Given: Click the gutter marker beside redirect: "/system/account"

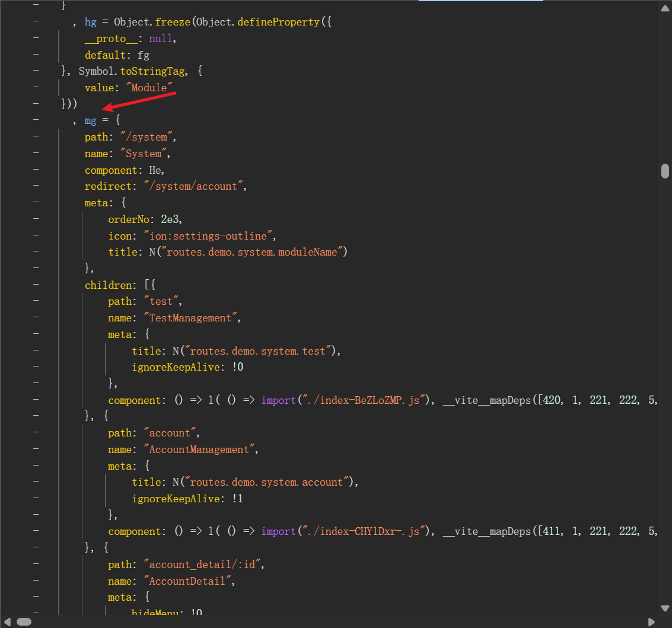Looking at the screenshot, I should [36, 186].
